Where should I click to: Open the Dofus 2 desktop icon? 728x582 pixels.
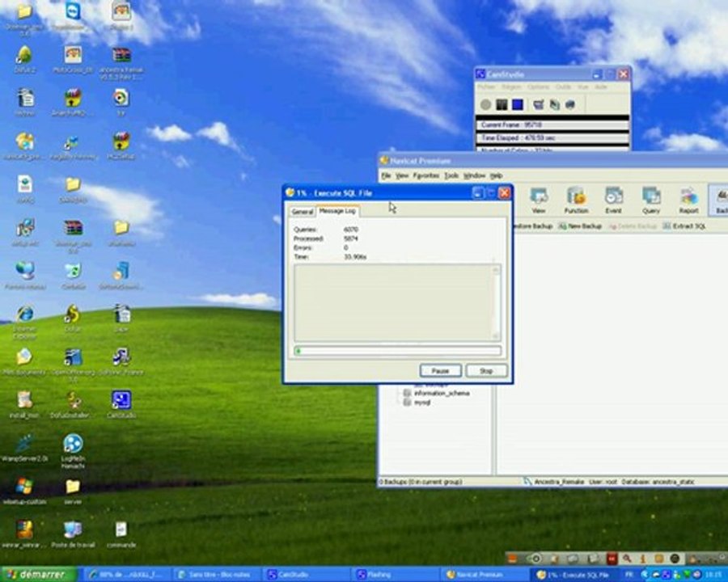point(24,61)
